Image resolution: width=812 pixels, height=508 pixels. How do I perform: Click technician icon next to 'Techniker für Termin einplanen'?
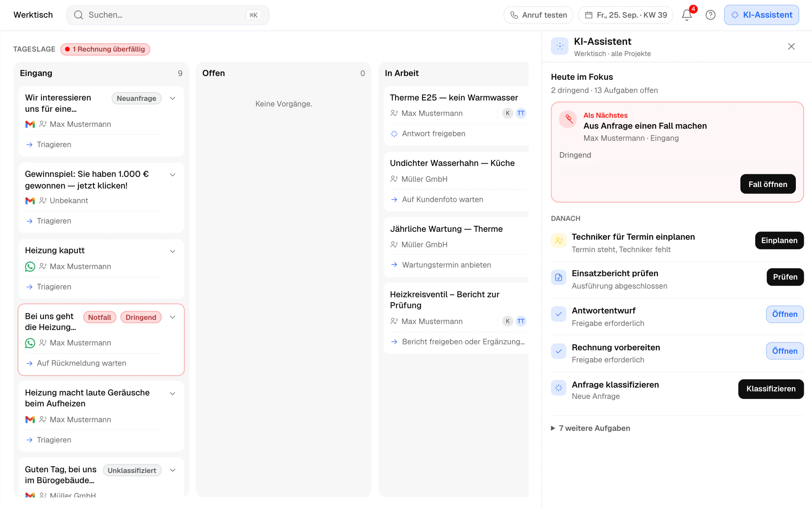pyautogui.click(x=559, y=240)
